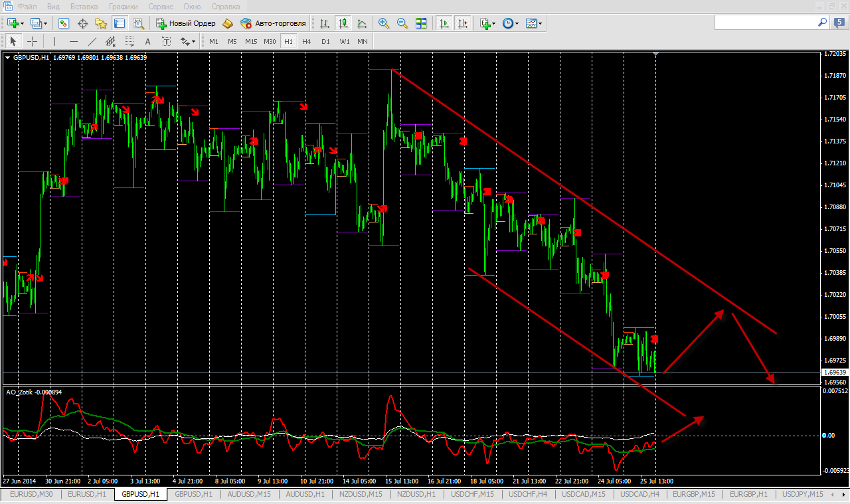Switch chart to candlestick mode
This screenshot has width=850, height=504.
[x=343, y=23]
